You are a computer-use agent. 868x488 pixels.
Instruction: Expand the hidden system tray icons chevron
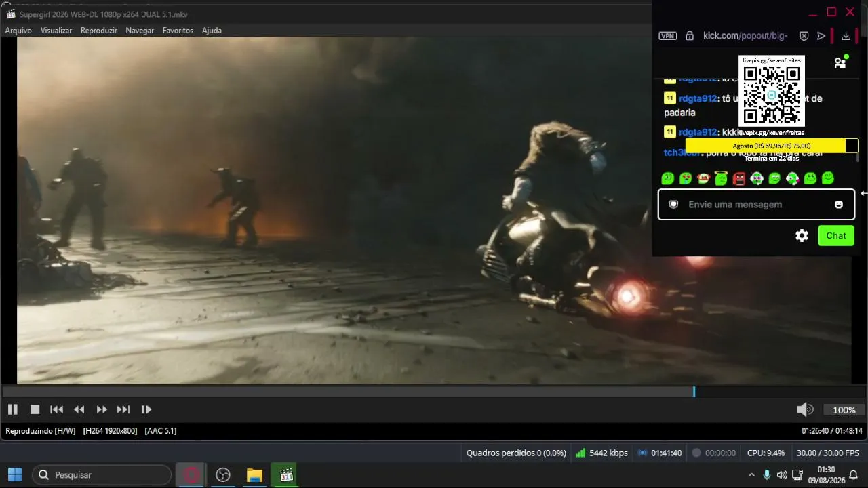coord(751,475)
